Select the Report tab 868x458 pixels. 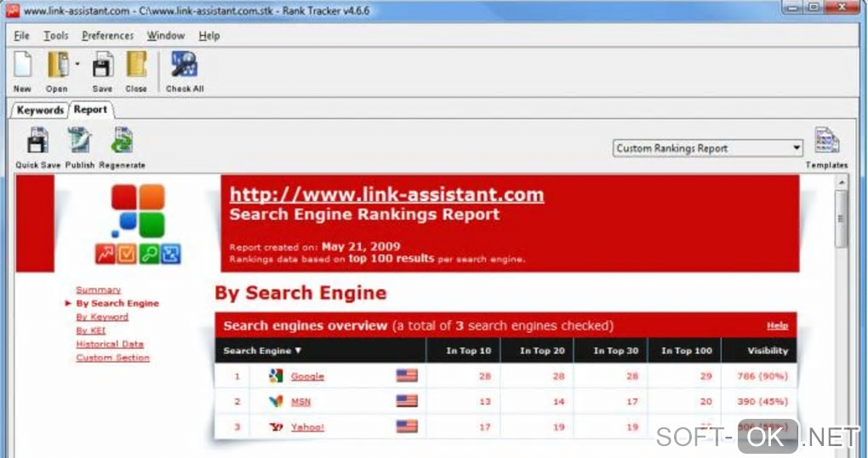click(x=91, y=110)
